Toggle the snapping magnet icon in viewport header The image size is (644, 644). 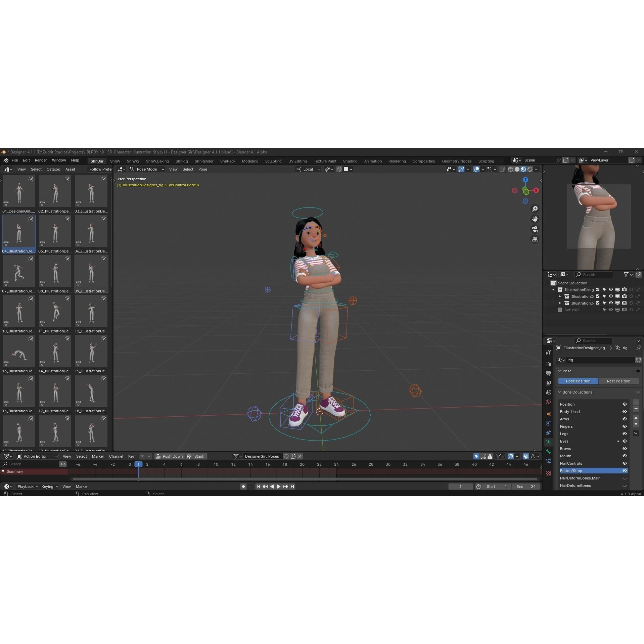coord(339,169)
